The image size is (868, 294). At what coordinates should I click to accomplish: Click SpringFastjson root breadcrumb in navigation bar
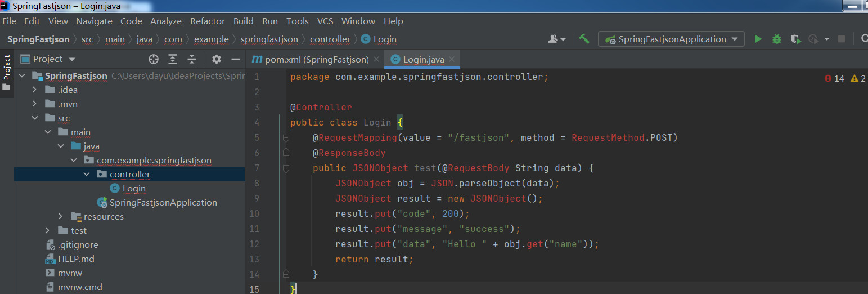[x=38, y=39]
